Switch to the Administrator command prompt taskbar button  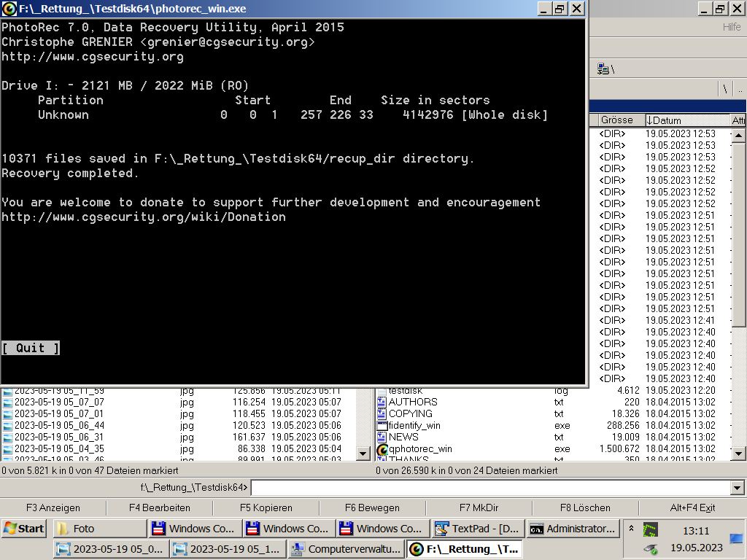coord(573,529)
